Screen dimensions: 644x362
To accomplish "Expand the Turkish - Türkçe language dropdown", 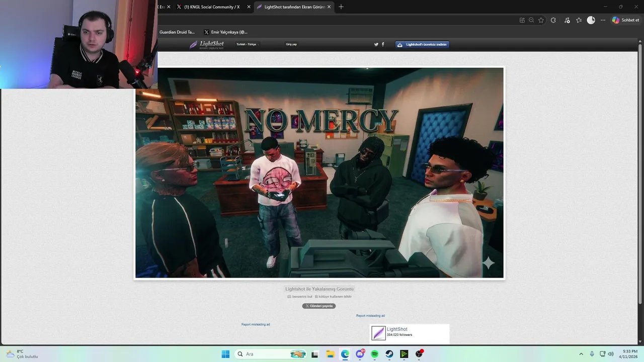I will [x=247, y=44].
